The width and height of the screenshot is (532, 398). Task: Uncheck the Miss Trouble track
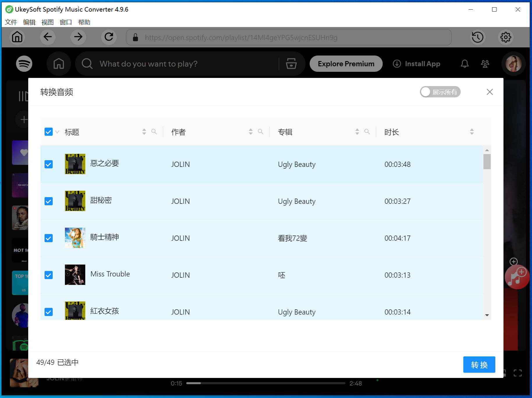click(49, 275)
